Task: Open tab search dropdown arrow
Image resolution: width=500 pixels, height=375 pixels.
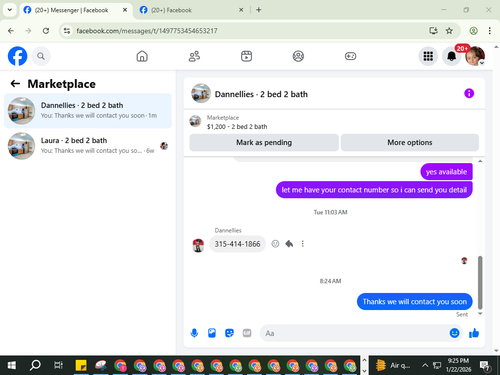Action: click(x=10, y=10)
